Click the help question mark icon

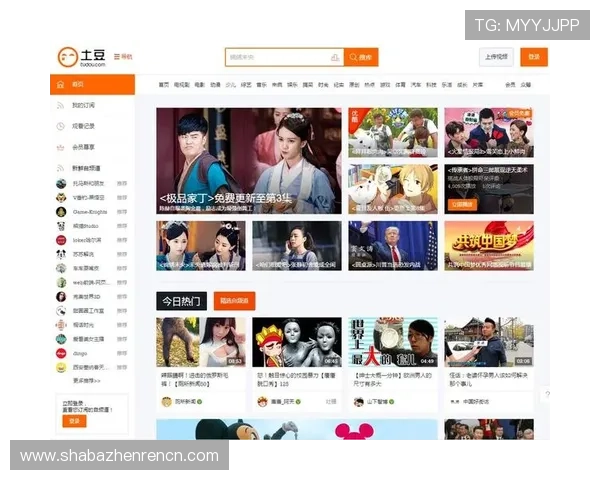pos(547,395)
